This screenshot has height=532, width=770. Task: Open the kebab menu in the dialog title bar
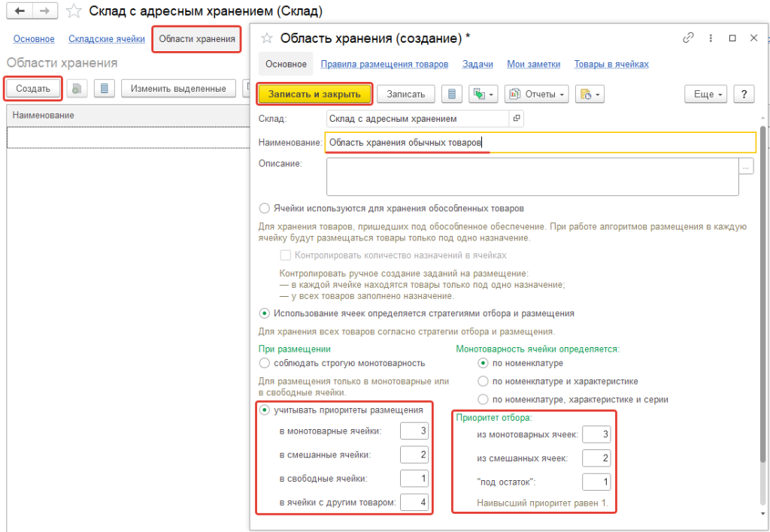pos(711,38)
